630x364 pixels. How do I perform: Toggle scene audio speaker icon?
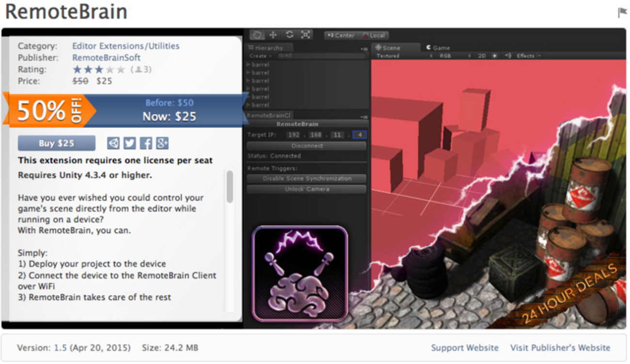(508, 56)
